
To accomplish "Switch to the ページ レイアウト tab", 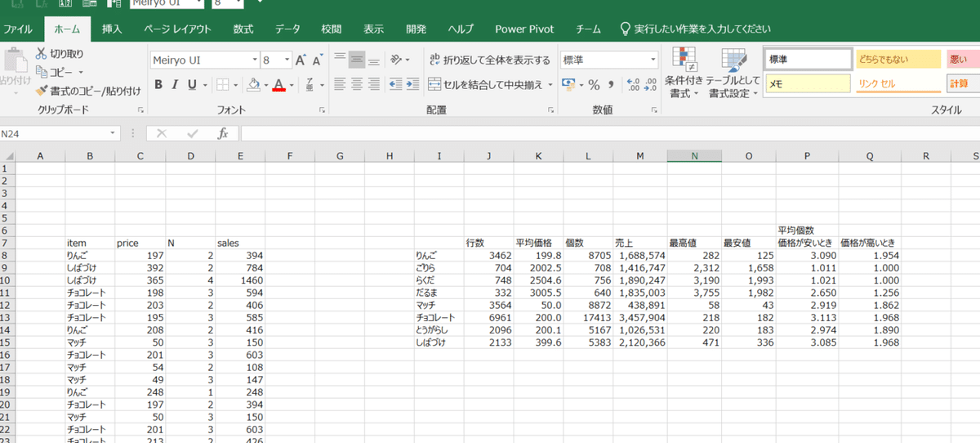I will pyautogui.click(x=177, y=29).
